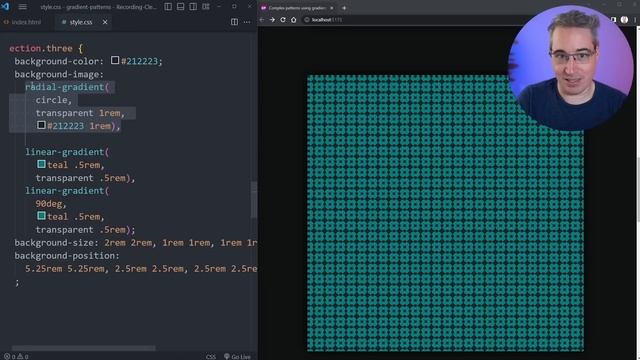Go back in the browser
The image size is (640, 360).
coord(262,20)
